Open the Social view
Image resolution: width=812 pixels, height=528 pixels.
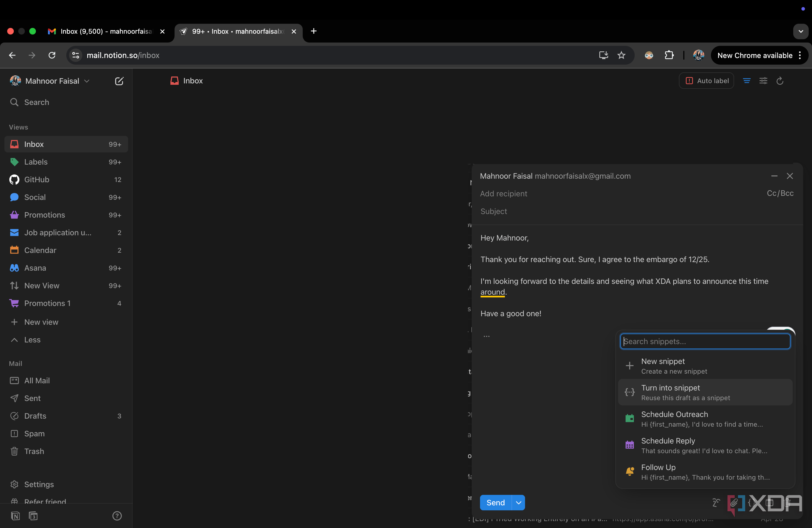click(x=66, y=197)
